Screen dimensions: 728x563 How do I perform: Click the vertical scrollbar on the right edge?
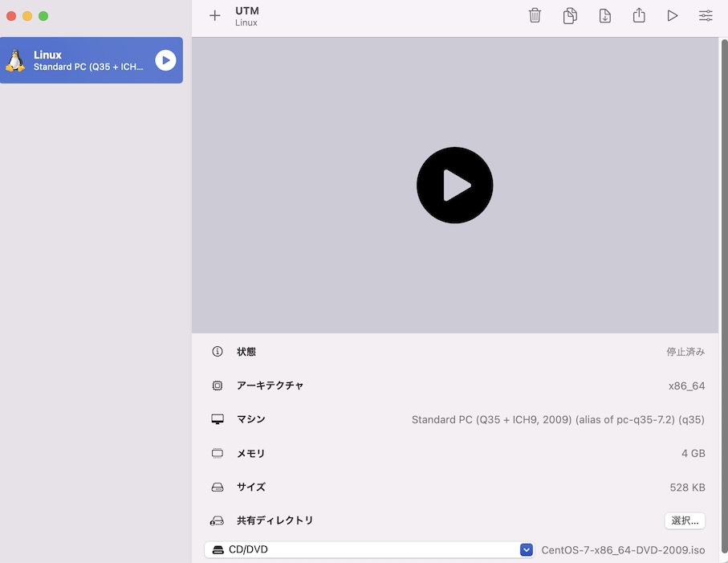724,297
